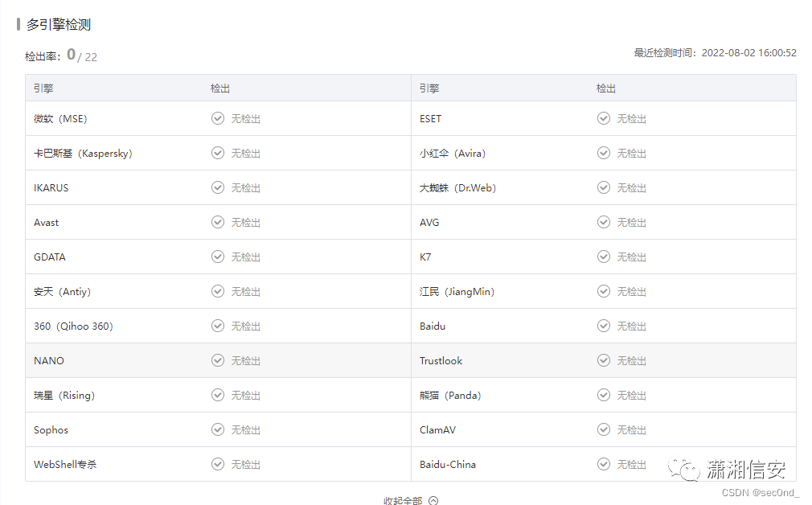
Task: Click the check icon in the 大蜘蛛 (Dr.Web) row
Action: (x=604, y=187)
